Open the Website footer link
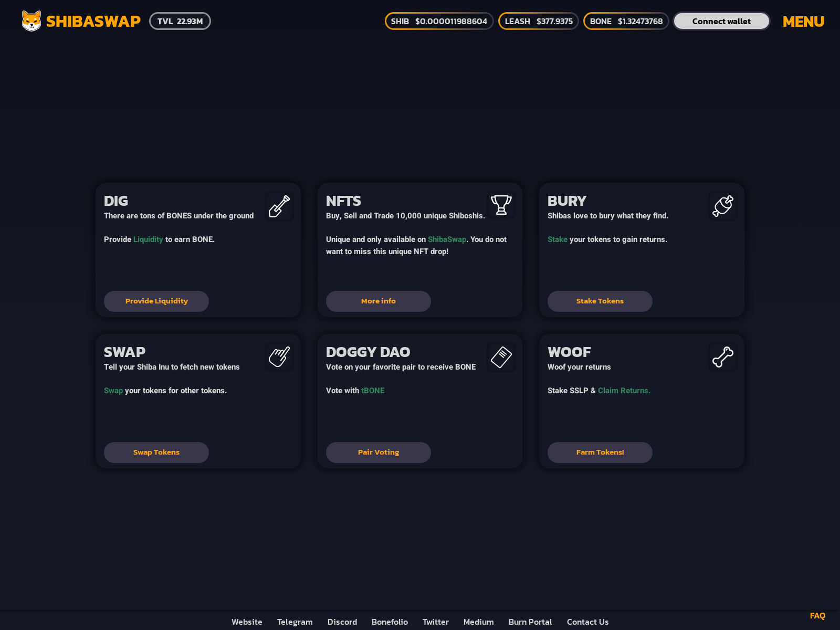 click(247, 622)
